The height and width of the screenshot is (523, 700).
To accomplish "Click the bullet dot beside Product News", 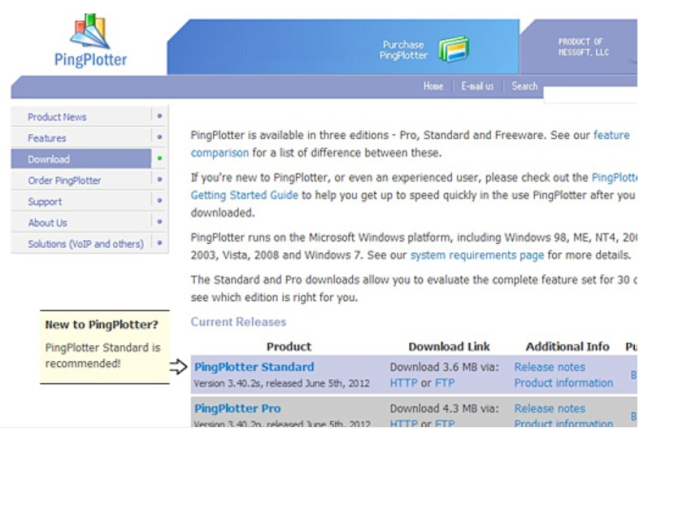I will pos(159,116).
